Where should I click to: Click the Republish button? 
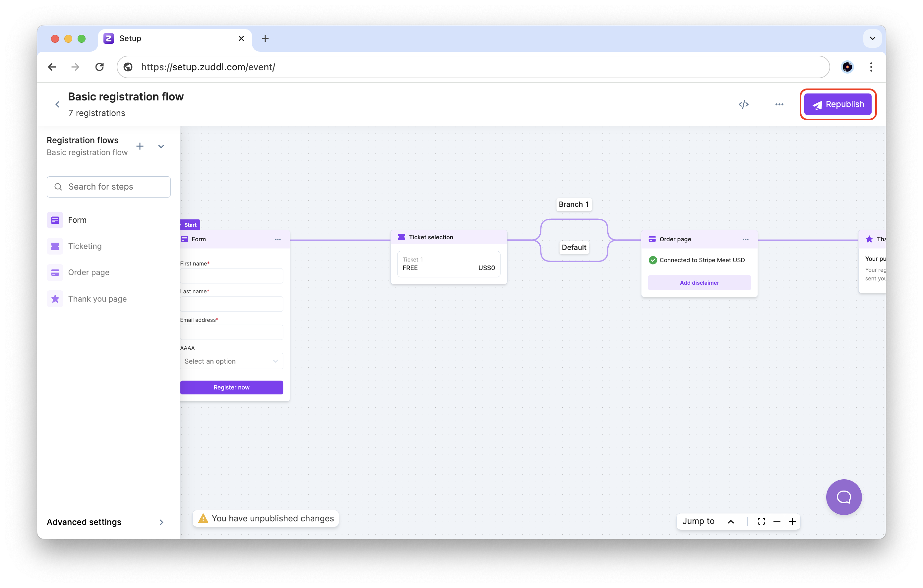[x=837, y=104]
